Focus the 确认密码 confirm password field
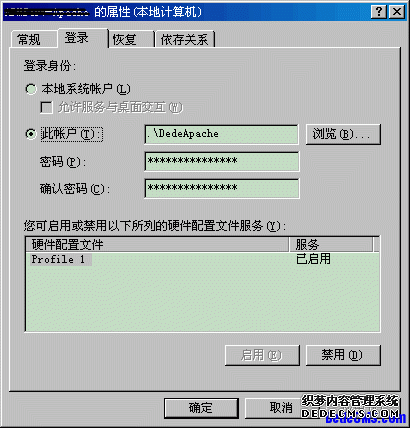Image resolution: width=410 pixels, height=428 pixels. point(221,188)
